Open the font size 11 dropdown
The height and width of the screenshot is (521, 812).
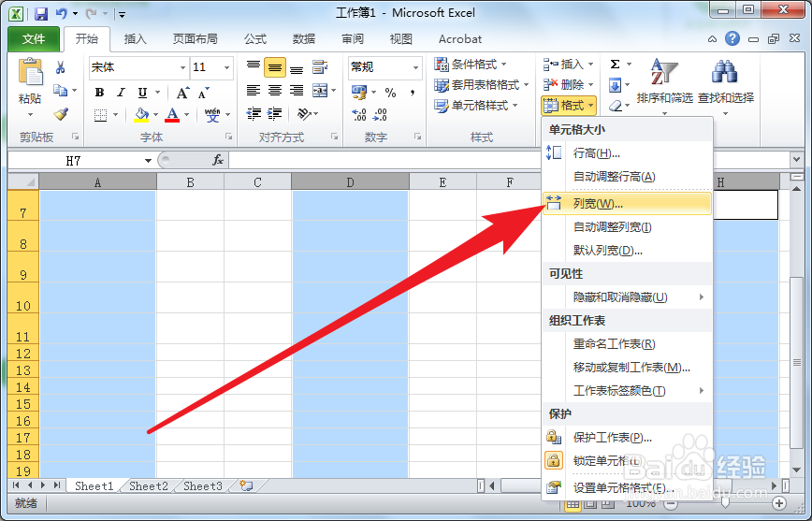click(x=226, y=67)
